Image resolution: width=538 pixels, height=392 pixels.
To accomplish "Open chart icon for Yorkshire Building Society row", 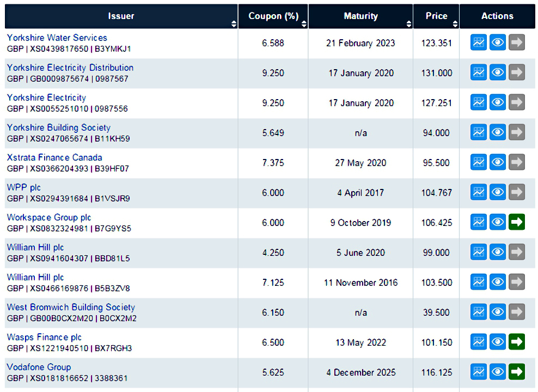I will [x=479, y=132].
